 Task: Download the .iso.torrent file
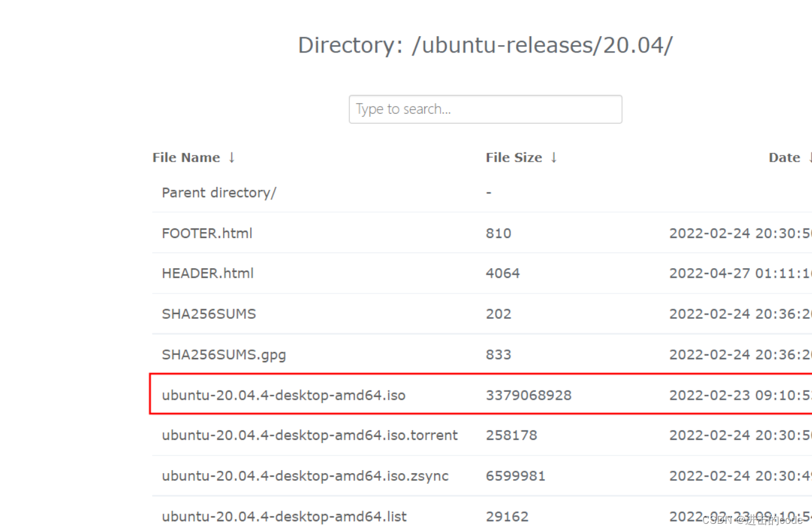point(310,435)
